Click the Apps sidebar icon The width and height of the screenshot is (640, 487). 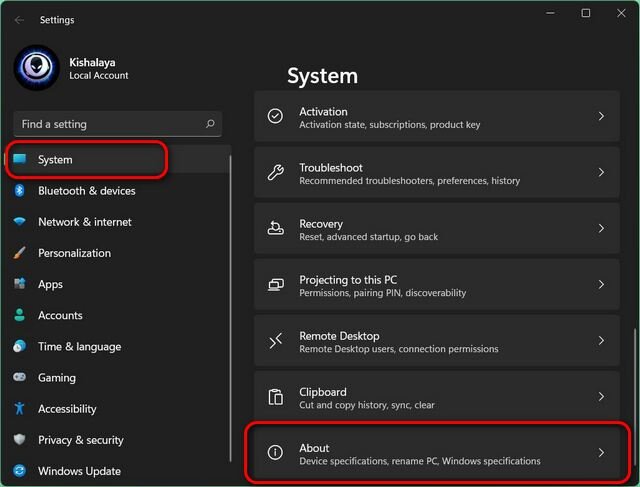[19, 284]
